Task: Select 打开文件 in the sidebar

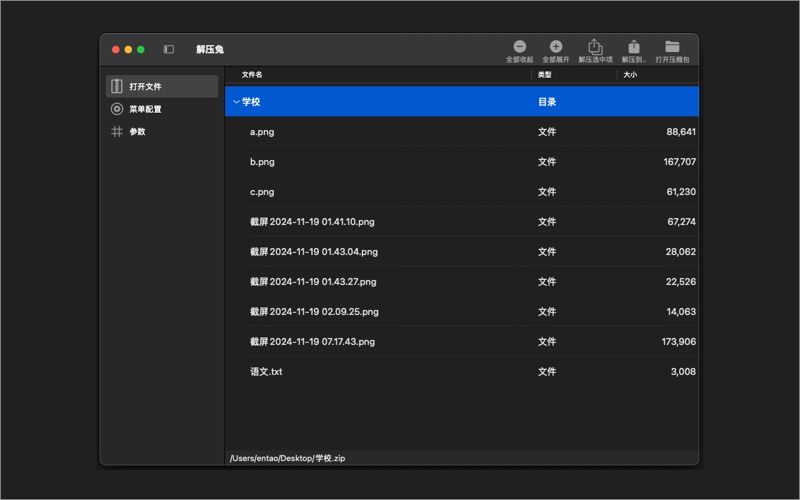Action: click(x=162, y=86)
